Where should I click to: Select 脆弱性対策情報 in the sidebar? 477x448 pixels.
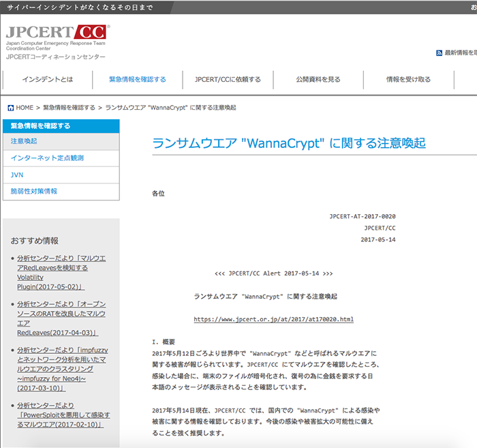(61, 192)
